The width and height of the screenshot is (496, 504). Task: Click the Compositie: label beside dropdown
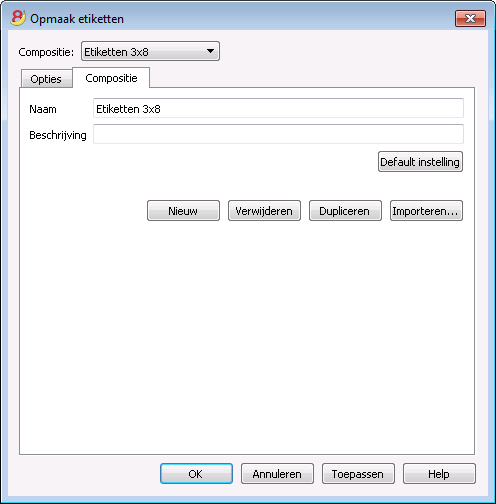46,52
